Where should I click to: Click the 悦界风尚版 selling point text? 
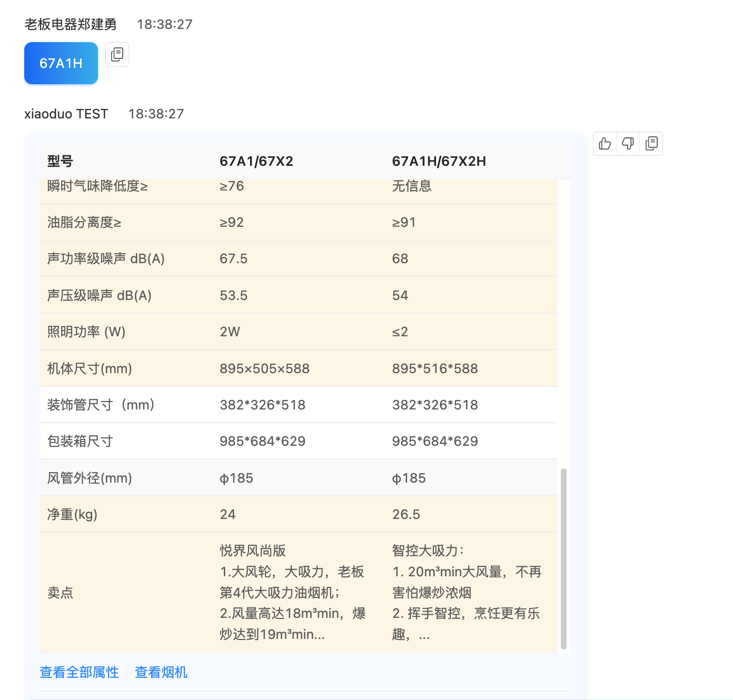(x=253, y=551)
